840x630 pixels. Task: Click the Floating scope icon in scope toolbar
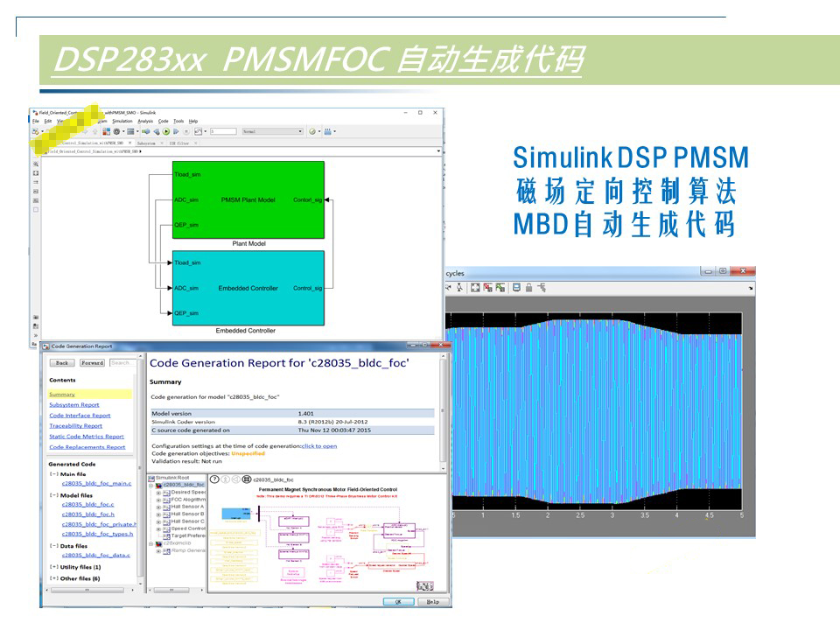click(517, 288)
